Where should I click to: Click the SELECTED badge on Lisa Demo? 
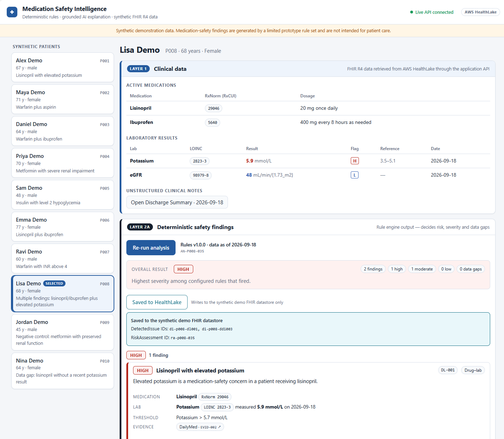pos(54,283)
